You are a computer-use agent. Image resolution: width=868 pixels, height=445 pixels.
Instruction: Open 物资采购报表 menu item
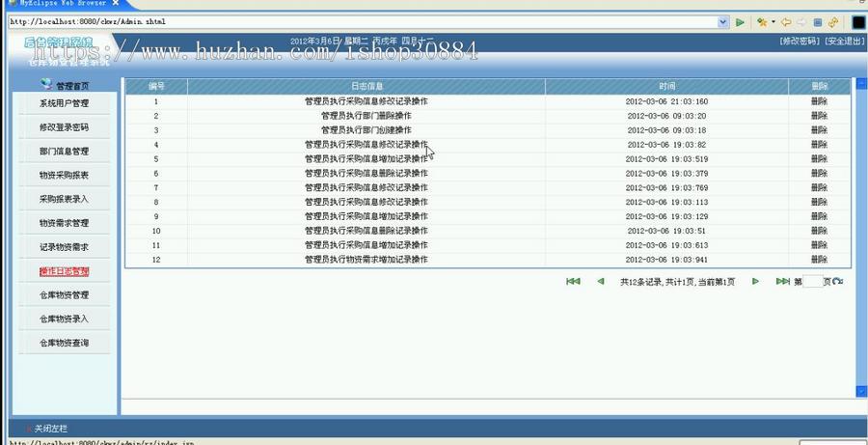(65, 175)
